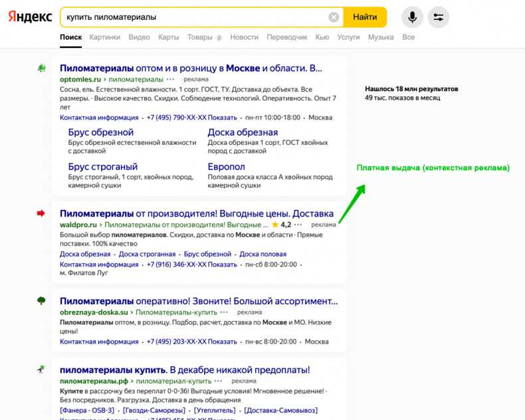
Task: Open the Музыка tab
Action: click(381, 37)
